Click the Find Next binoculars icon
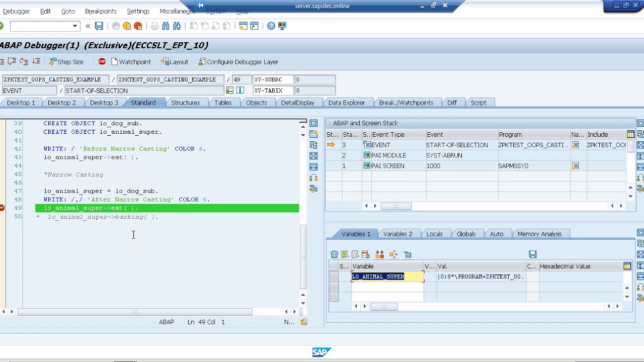This screenshot has height=362, width=644. [177, 26]
